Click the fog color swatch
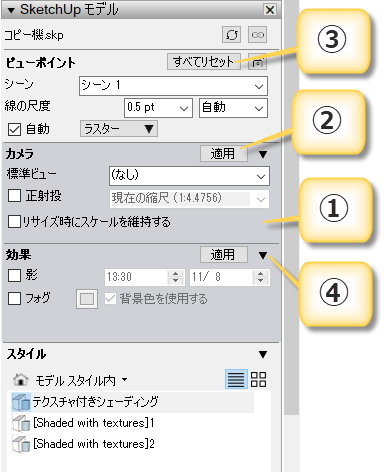The width and height of the screenshot is (386, 472). 87,299
